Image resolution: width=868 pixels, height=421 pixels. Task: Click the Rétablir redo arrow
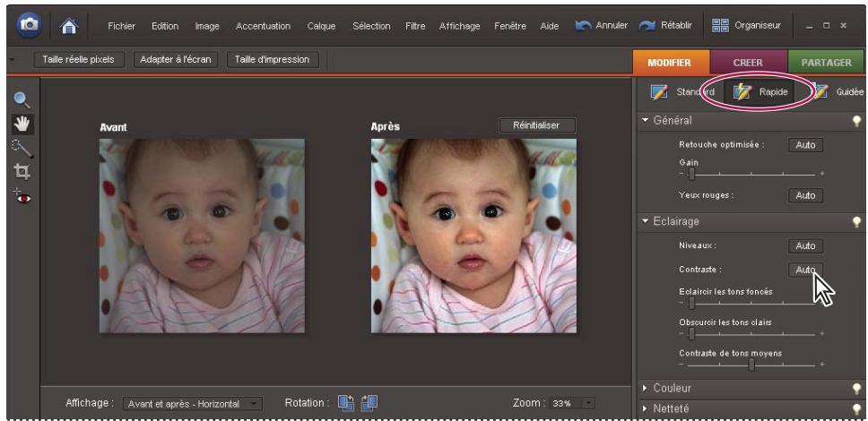647,25
